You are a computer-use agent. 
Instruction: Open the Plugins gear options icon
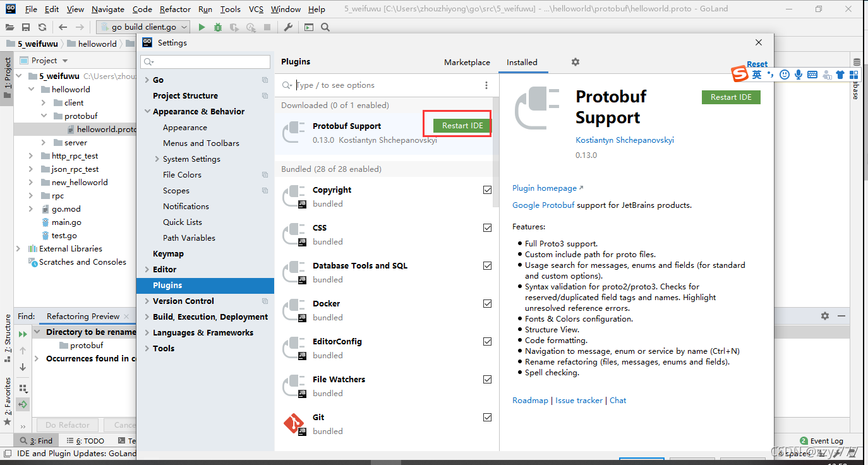coord(575,62)
